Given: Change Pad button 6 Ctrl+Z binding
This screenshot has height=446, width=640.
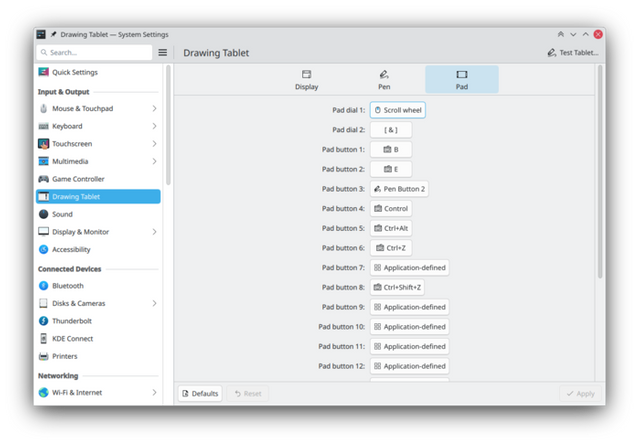Looking at the screenshot, I should [x=391, y=248].
